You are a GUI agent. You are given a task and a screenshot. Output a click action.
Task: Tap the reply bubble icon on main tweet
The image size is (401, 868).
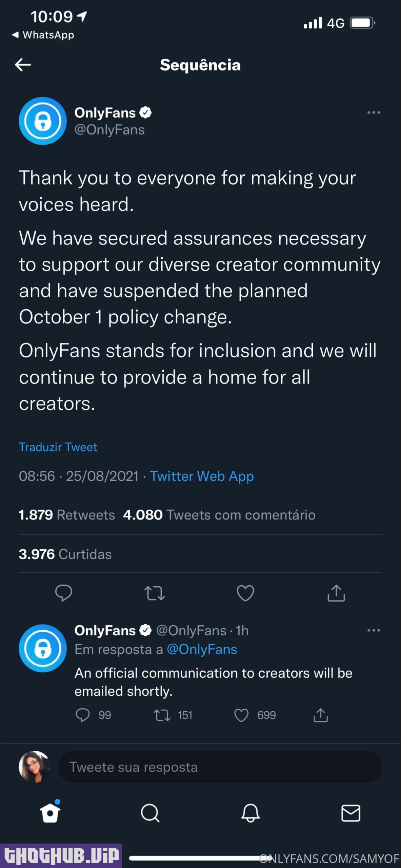pyautogui.click(x=64, y=593)
